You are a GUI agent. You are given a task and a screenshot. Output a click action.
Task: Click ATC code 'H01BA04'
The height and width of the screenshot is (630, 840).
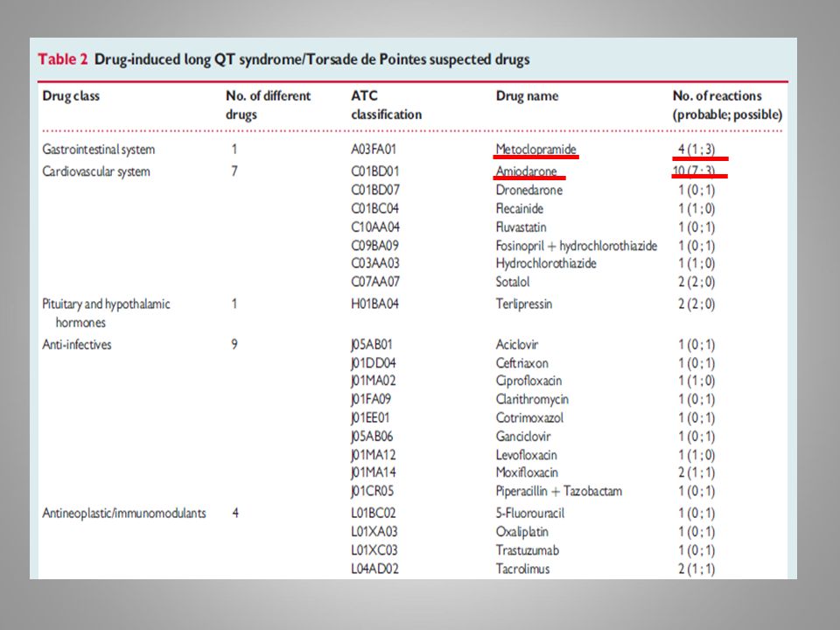(x=375, y=304)
